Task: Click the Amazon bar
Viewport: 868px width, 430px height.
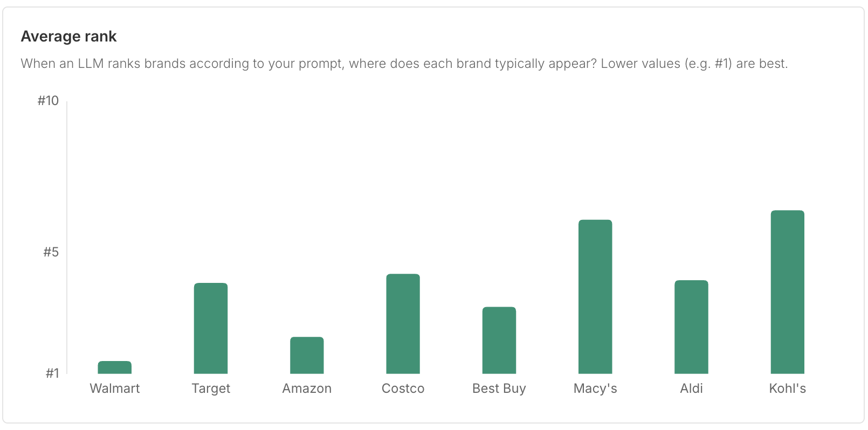Action: [x=307, y=355]
